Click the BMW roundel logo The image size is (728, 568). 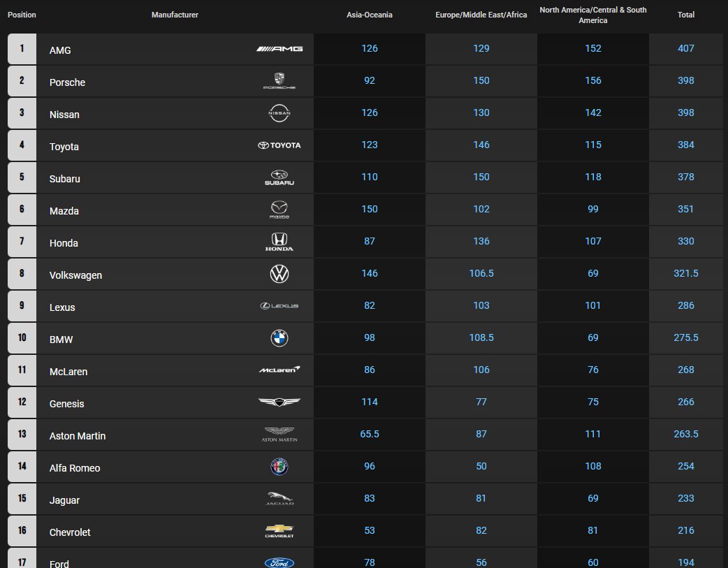coord(279,338)
